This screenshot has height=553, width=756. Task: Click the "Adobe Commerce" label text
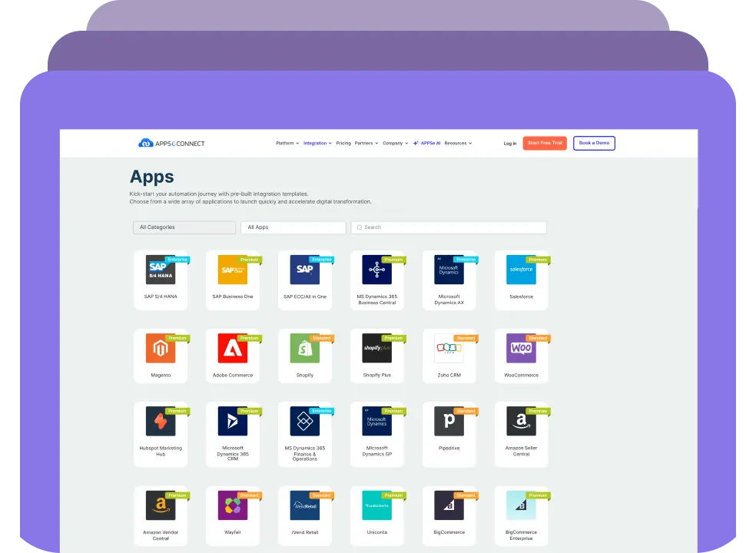click(232, 375)
